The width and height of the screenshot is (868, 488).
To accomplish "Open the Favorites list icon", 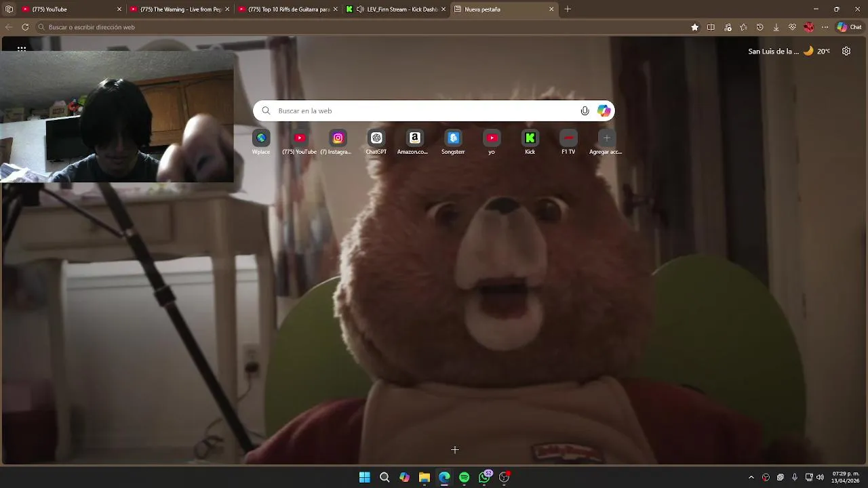I will click(744, 27).
